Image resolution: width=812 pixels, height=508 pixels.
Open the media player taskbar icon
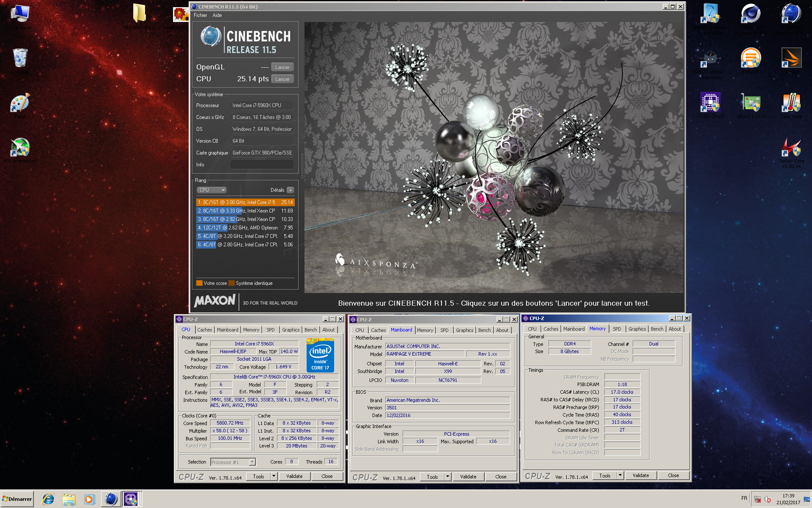click(x=90, y=499)
